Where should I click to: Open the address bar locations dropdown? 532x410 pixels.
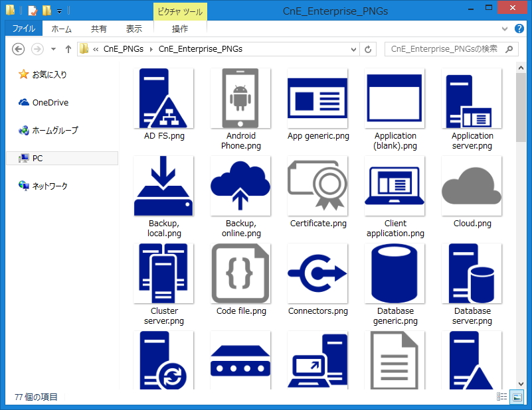(x=353, y=49)
